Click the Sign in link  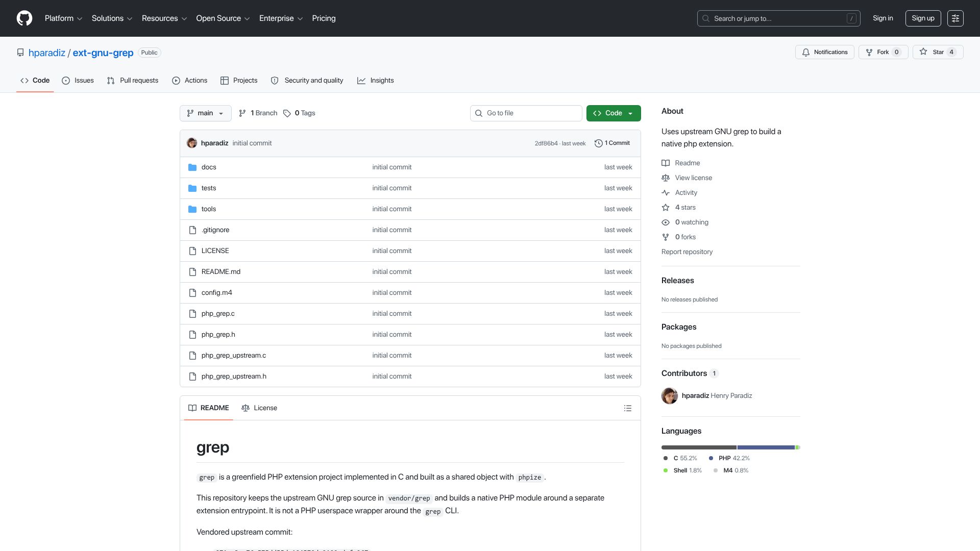883,18
